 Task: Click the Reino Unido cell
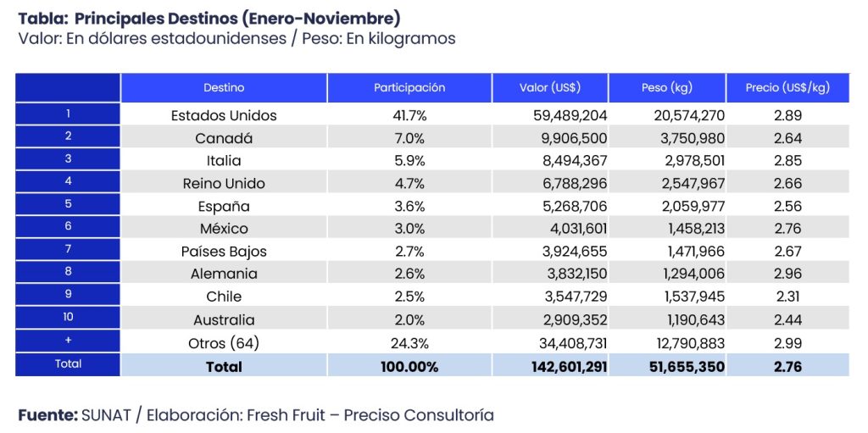224,184
